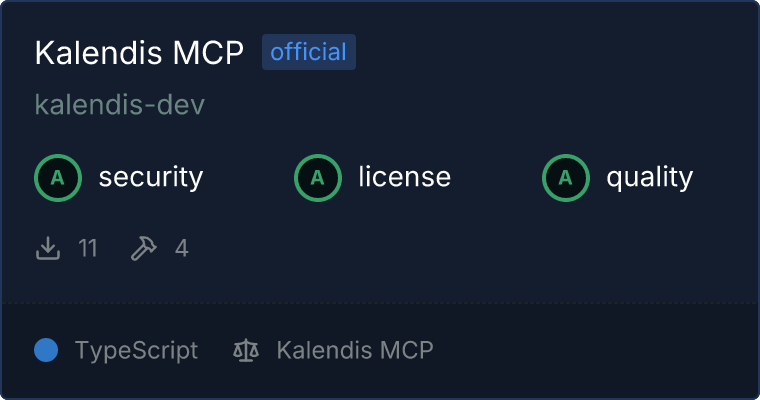Click the license grade A badge
This screenshot has height=400, width=760.
(318, 178)
